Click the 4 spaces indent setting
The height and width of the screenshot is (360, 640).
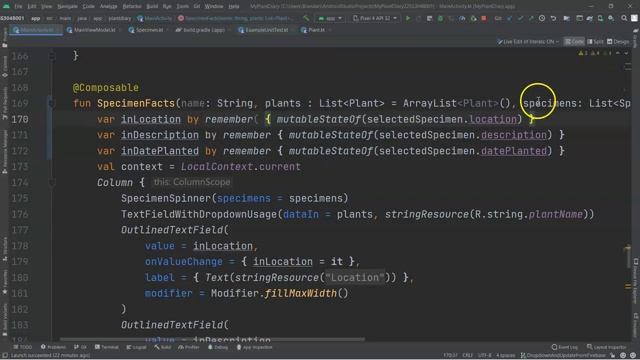click(506, 356)
